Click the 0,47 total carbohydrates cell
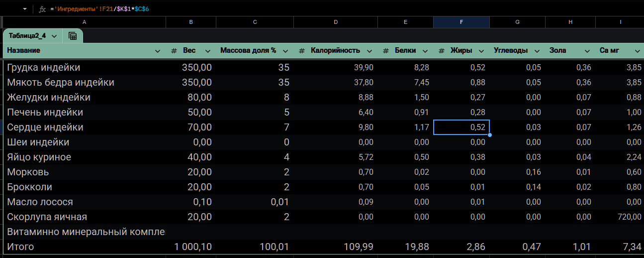Image resolution: width=644 pixels, height=258 pixels. coord(518,247)
